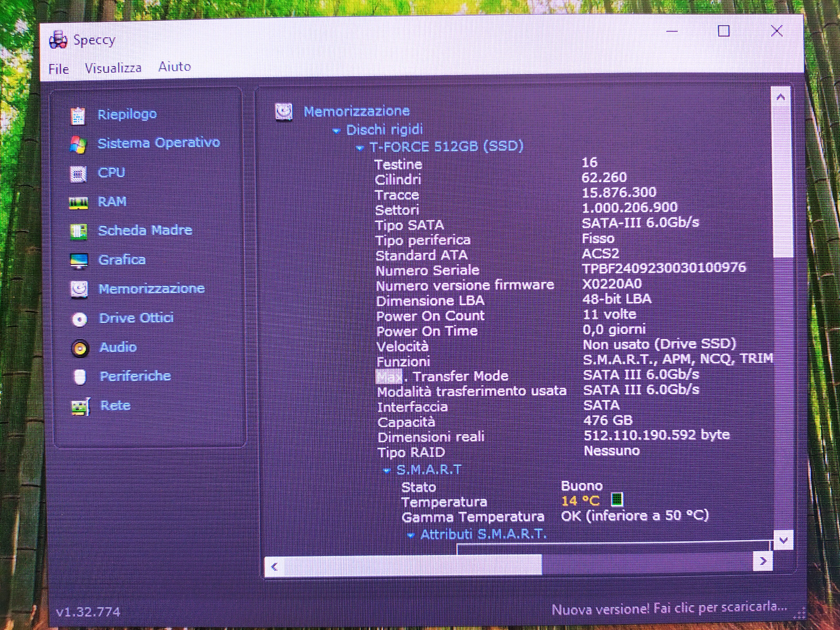
Task: Click the Rete network icon
Action: 80,407
